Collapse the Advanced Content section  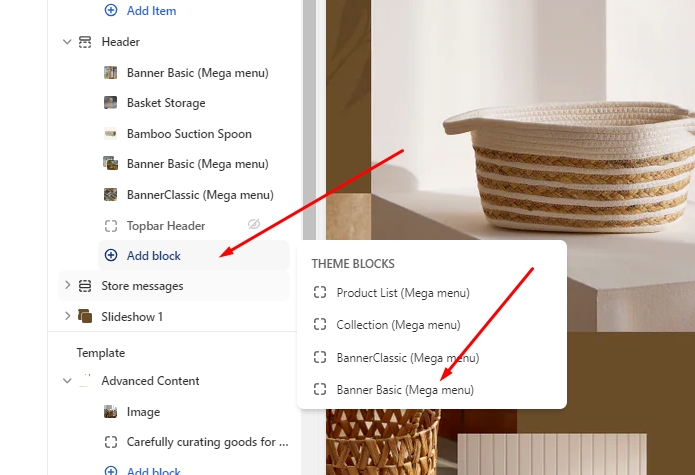click(67, 381)
